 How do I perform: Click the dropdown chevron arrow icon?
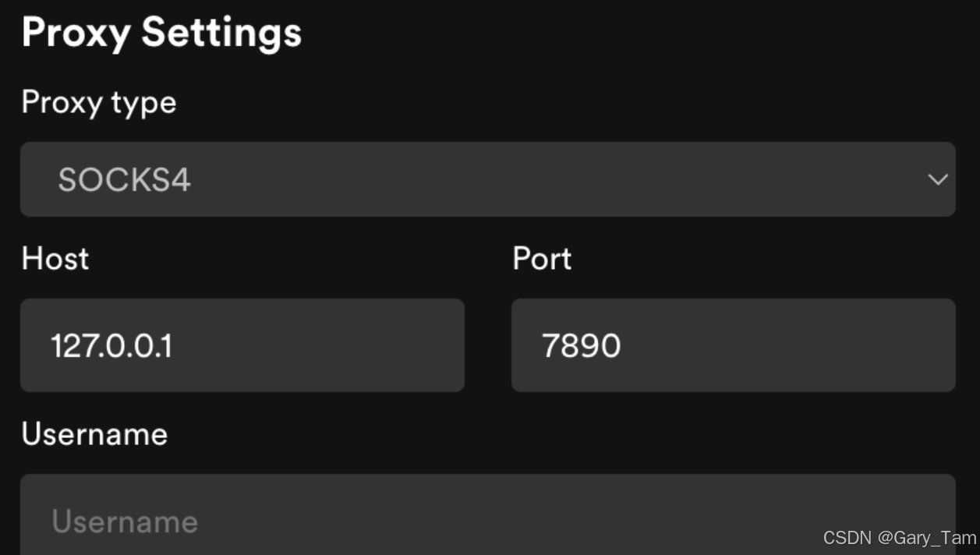click(937, 179)
